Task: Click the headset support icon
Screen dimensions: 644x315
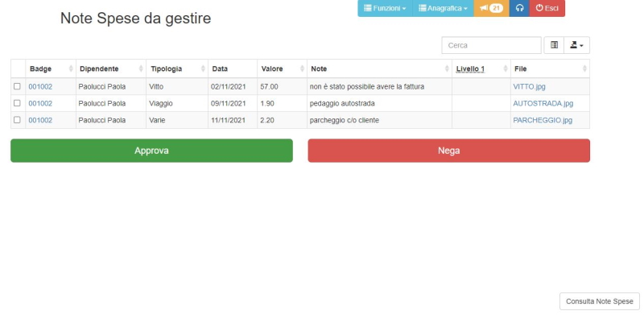Action: click(x=519, y=8)
